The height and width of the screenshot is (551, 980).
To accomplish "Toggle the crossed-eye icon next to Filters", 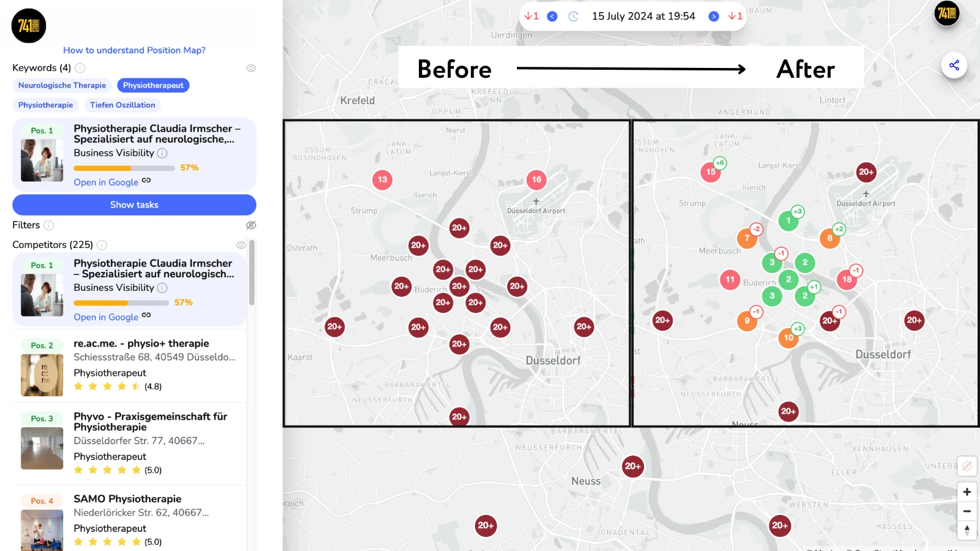I will (251, 225).
